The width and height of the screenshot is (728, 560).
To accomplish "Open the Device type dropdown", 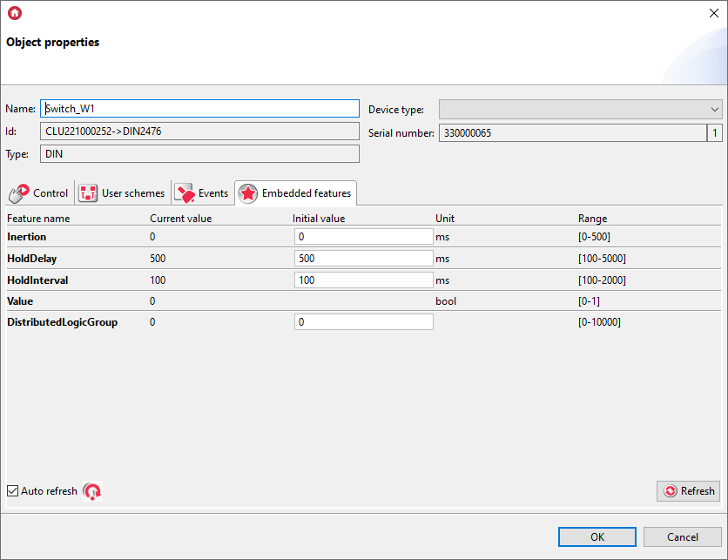I will click(715, 109).
